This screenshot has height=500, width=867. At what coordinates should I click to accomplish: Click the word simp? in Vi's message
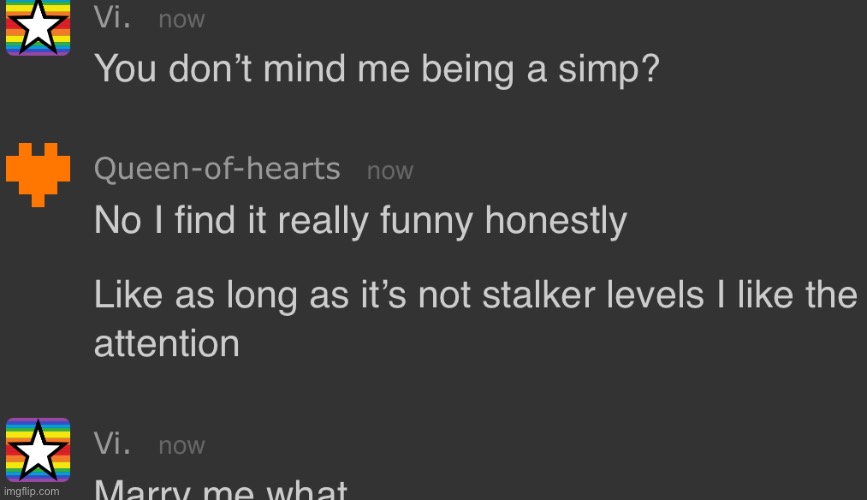click(x=609, y=70)
